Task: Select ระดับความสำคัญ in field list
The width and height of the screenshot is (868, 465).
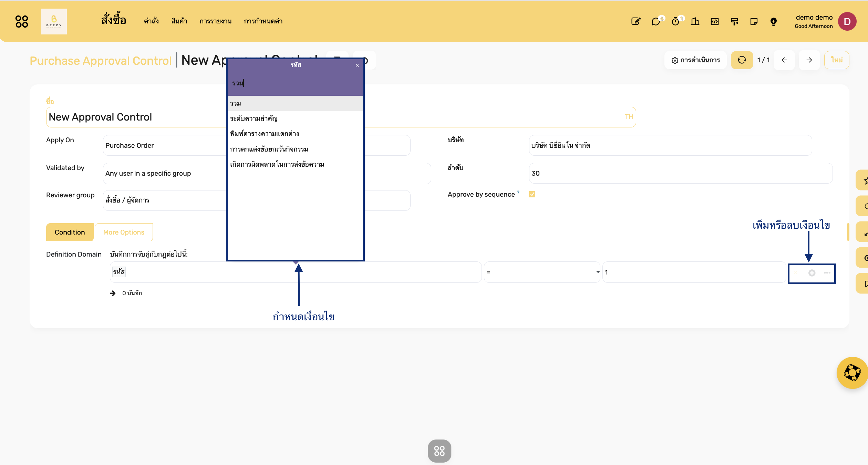Action: point(295,118)
